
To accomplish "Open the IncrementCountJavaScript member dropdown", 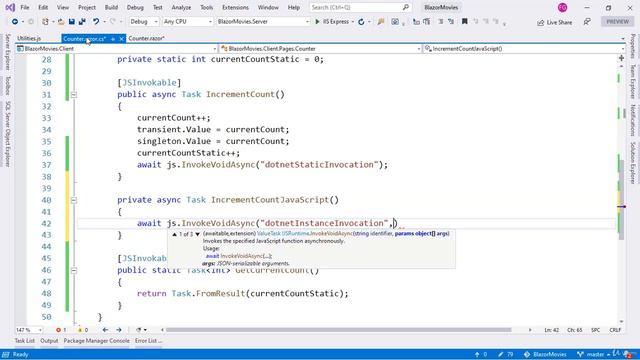I will [x=524, y=49].
